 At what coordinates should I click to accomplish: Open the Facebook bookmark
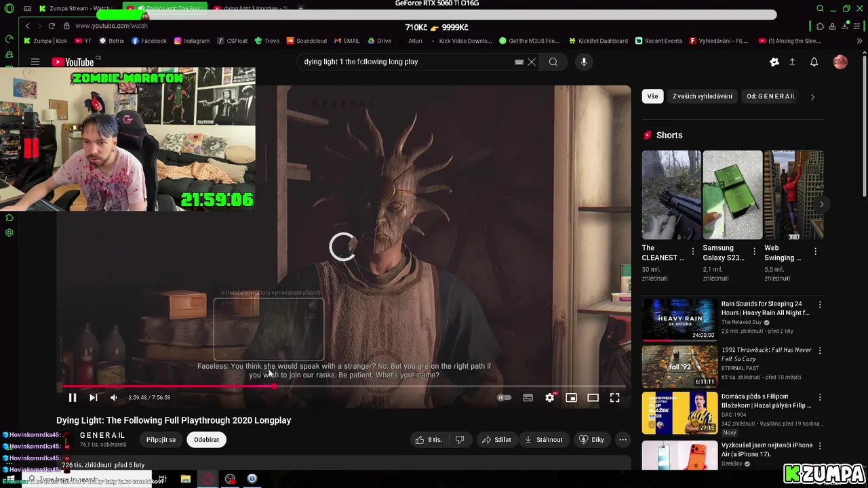[149, 41]
